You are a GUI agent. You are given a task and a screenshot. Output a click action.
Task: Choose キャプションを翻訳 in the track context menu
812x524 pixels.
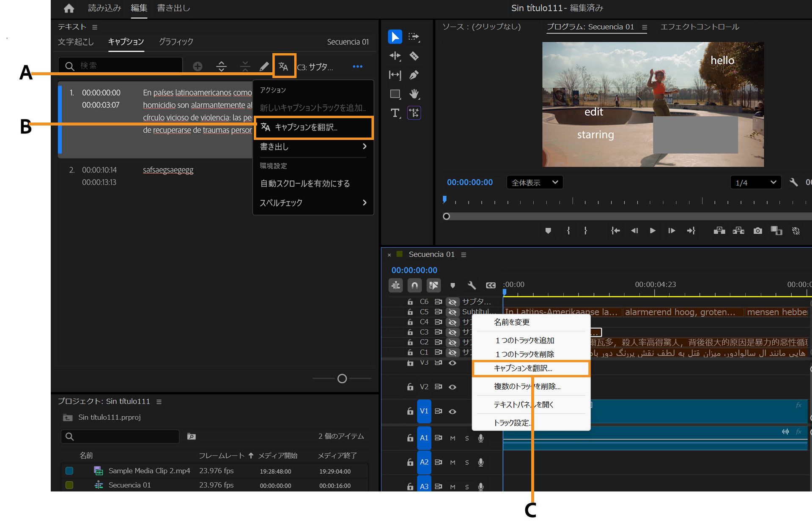(x=522, y=368)
